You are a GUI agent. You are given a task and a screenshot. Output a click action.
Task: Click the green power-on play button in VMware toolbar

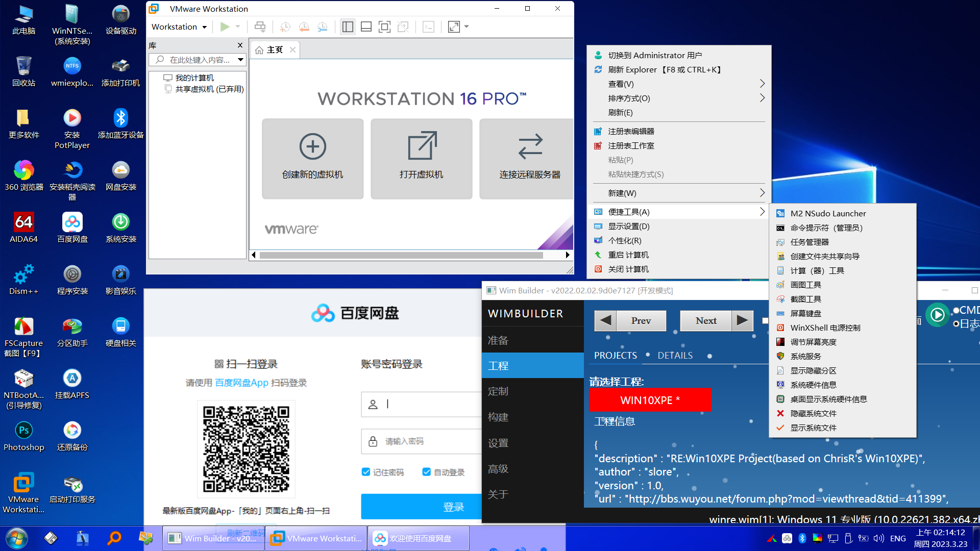(x=225, y=27)
